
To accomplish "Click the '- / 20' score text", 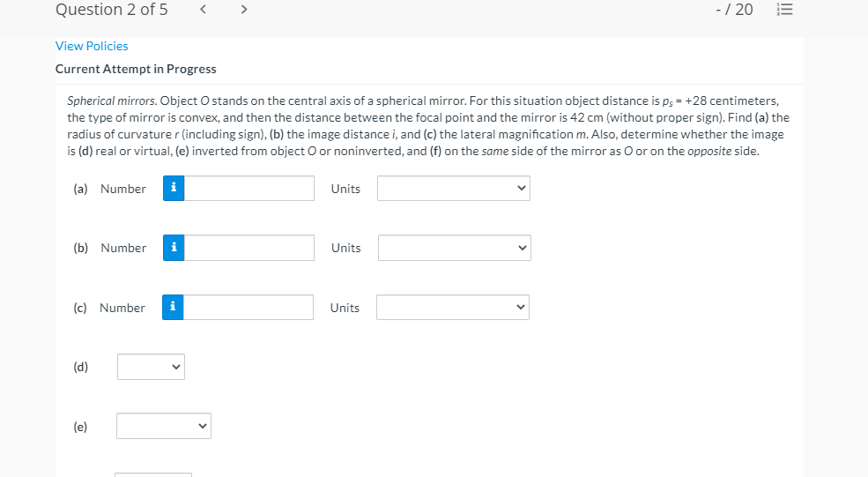I will (x=734, y=10).
